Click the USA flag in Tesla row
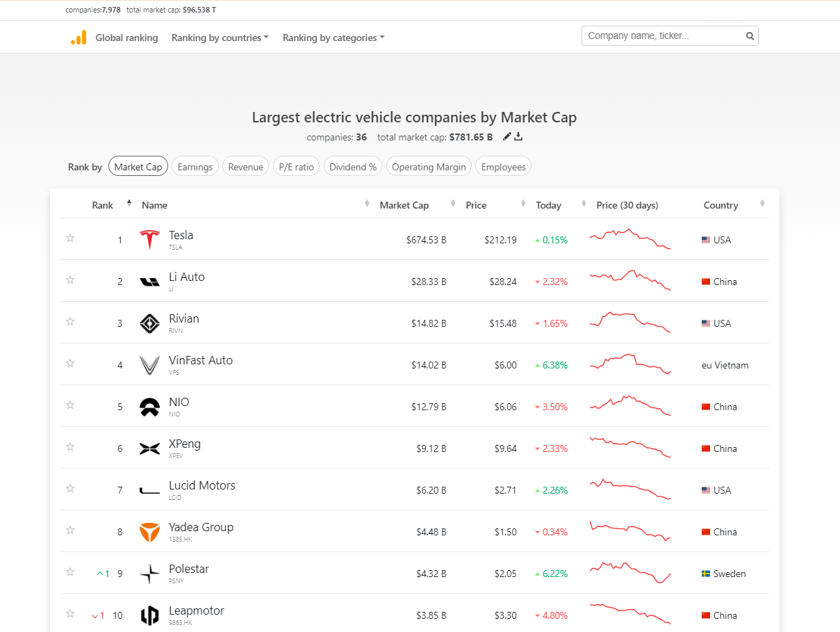 (x=706, y=240)
